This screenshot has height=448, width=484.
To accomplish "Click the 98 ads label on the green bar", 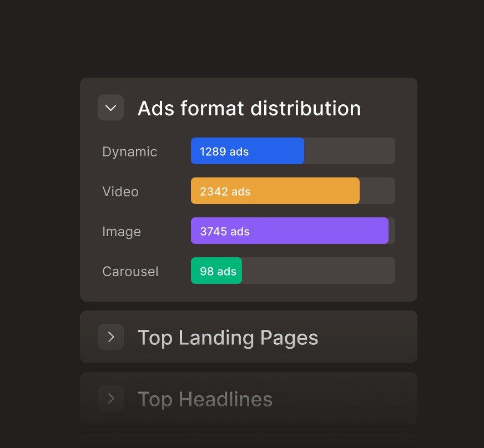I will [216, 271].
